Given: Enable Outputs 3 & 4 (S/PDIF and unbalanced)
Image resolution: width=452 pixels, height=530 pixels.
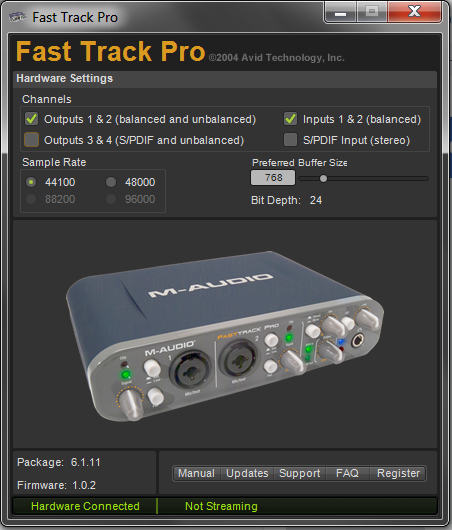Looking at the screenshot, I should pos(32,140).
